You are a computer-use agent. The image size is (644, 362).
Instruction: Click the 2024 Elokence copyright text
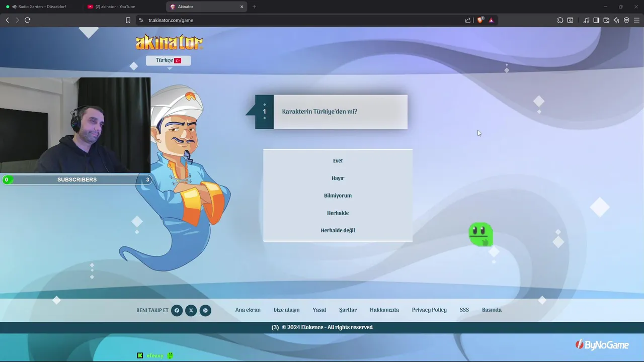click(x=327, y=327)
